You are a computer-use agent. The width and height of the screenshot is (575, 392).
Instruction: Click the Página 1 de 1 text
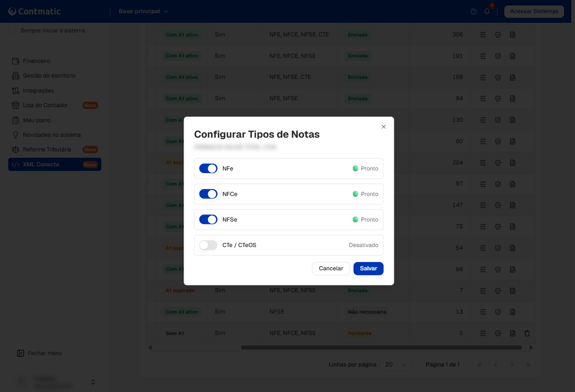click(443, 365)
